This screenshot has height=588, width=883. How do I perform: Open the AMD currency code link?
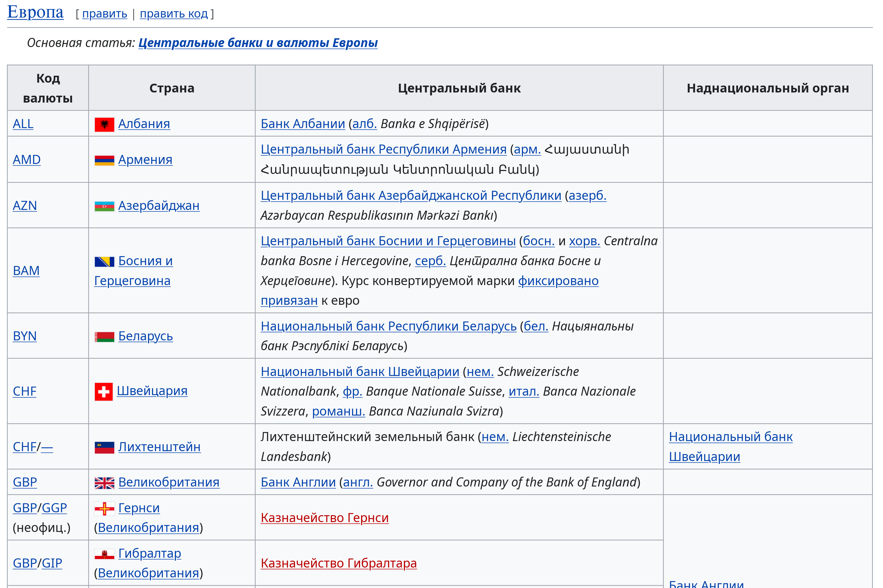pos(27,160)
